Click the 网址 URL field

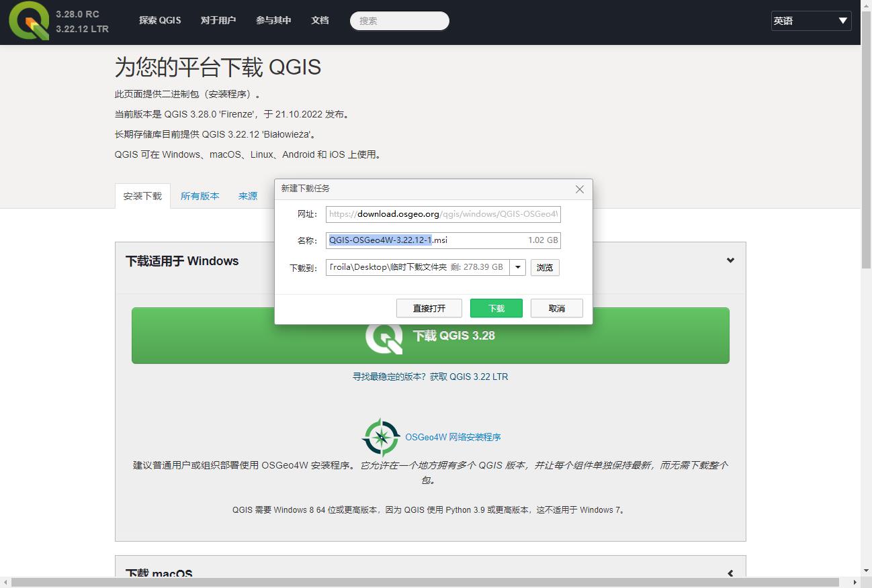point(443,214)
